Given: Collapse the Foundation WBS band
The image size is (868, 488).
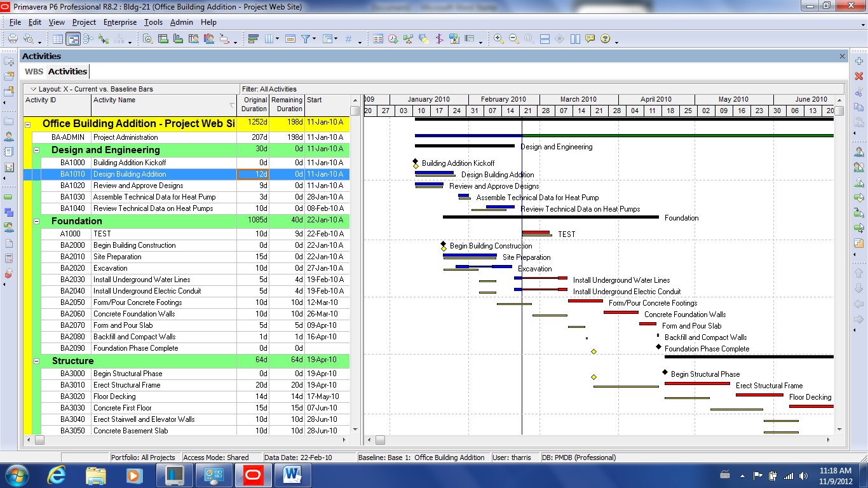Looking at the screenshot, I should (37, 222).
